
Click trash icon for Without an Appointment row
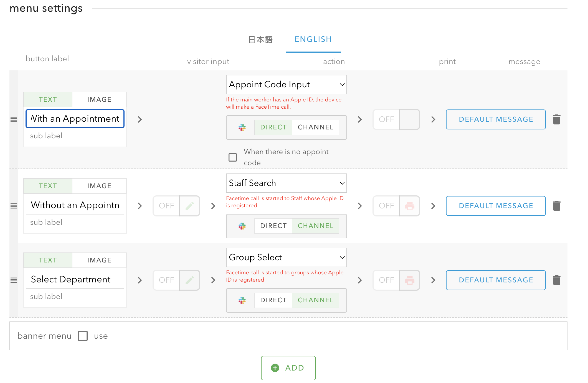[x=556, y=206]
